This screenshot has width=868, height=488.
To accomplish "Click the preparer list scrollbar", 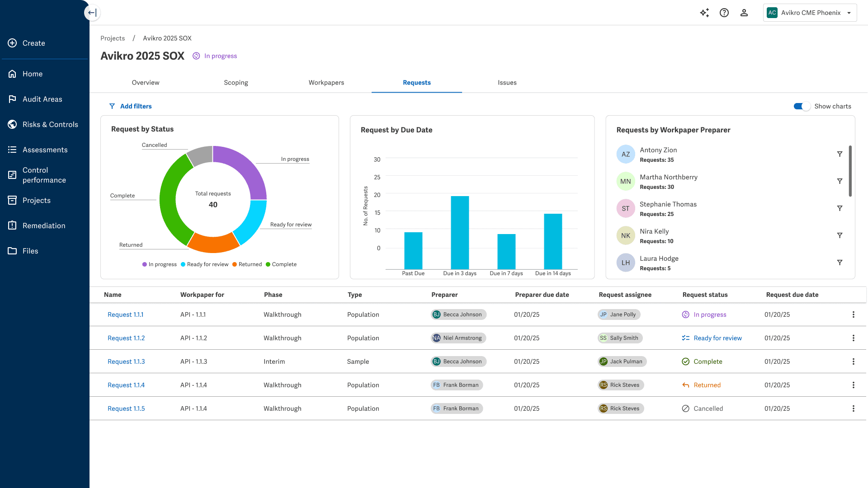I will [850, 171].
